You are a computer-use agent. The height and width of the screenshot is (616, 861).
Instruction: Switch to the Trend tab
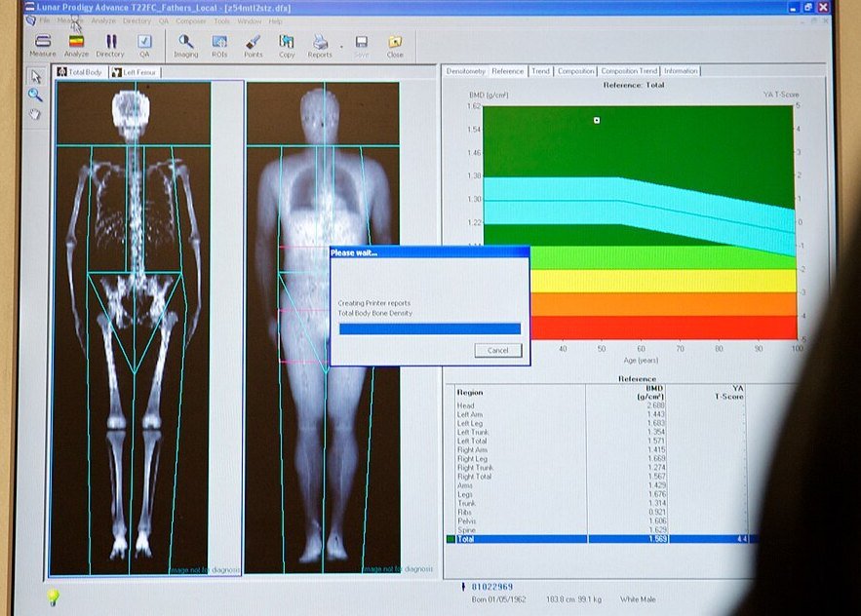(540, 71)
